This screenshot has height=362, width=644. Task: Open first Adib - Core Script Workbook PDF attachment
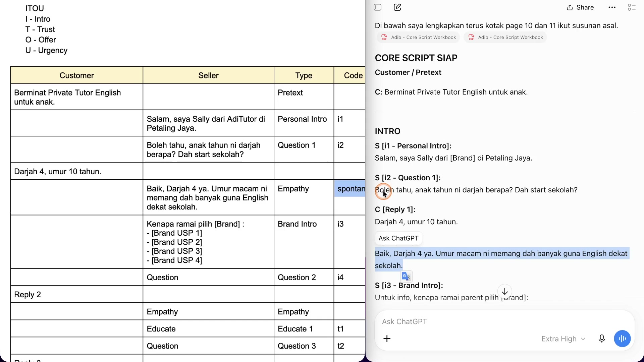click(418, 37)
